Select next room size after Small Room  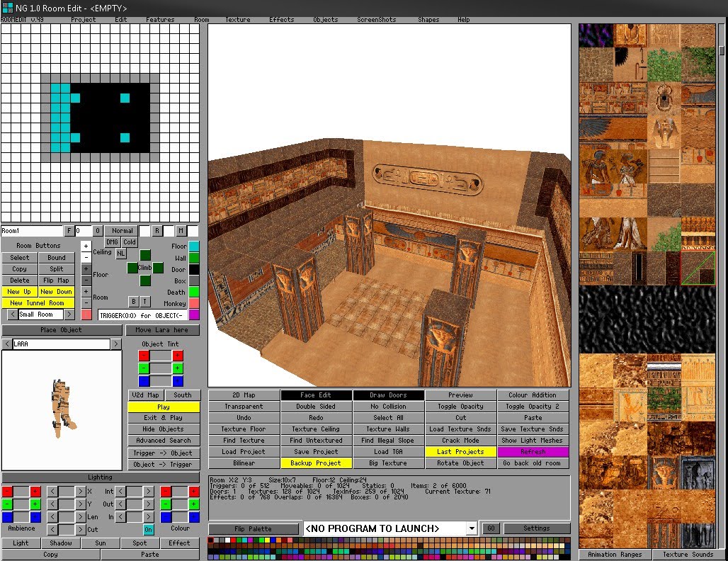click(69, 314)
